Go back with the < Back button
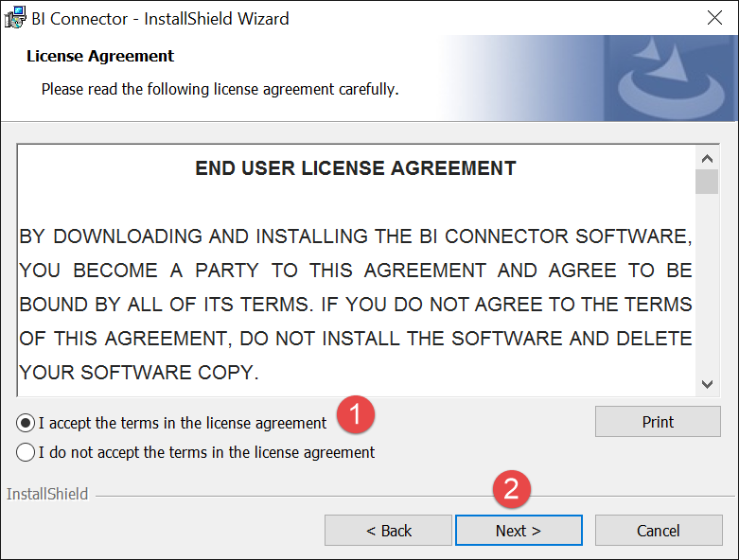739x560 pixels. pos(388,531)
